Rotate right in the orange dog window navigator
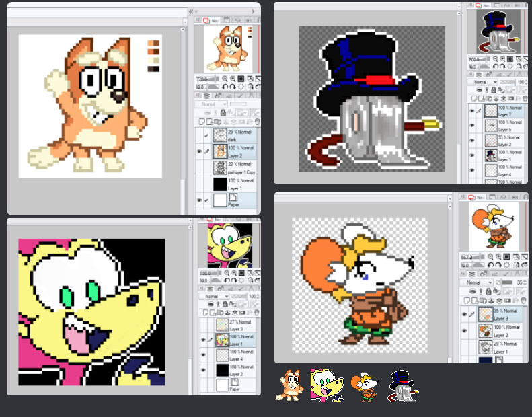The height and width of the screenshot is (417, 532). coord(233,87)
